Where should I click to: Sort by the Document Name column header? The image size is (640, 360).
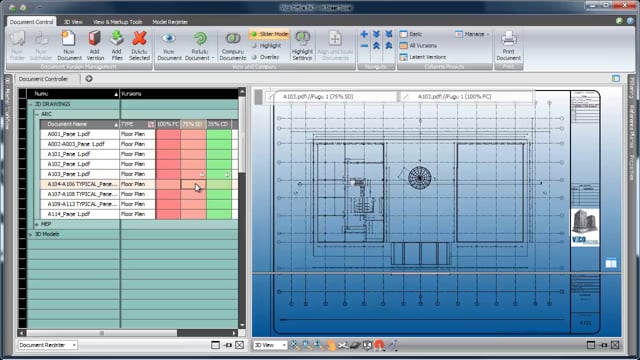(x=80, y=124)
